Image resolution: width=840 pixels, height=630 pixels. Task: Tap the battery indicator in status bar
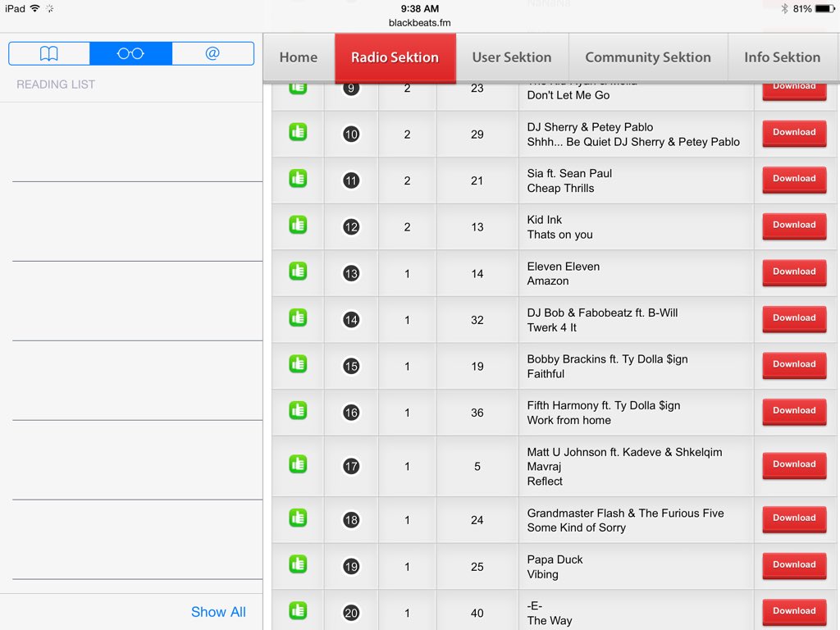824,8
